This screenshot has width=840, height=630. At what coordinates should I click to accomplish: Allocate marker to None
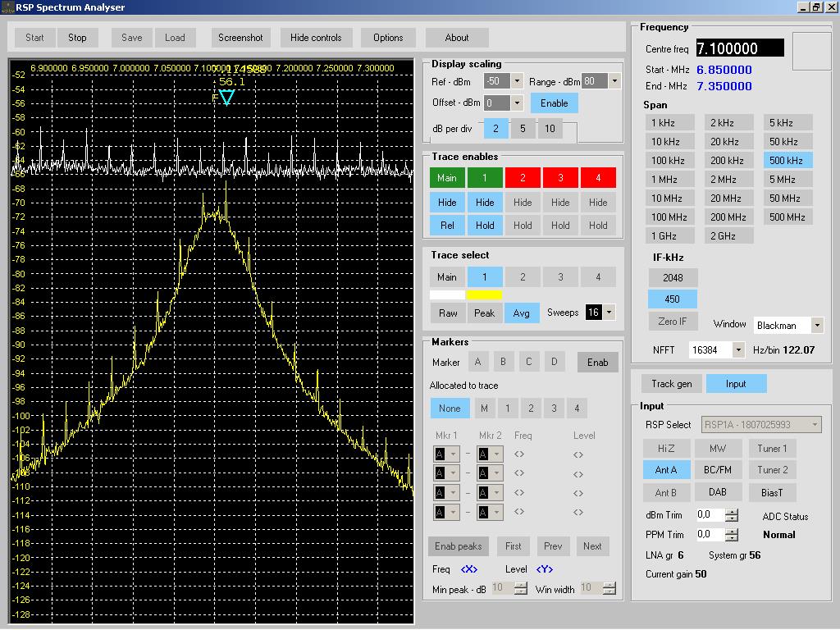[450, 409]
